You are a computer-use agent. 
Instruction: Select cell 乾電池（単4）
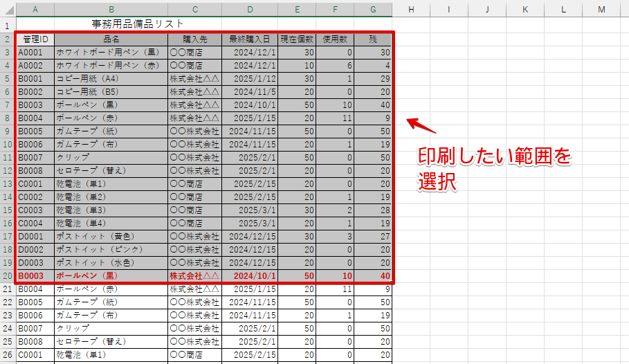(x=111, y=224)
